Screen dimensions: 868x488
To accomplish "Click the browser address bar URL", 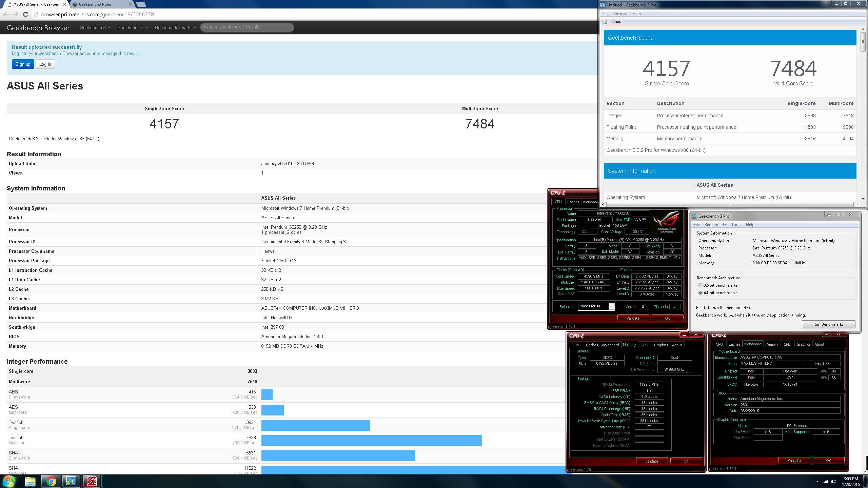I will [x=97, y=14].
